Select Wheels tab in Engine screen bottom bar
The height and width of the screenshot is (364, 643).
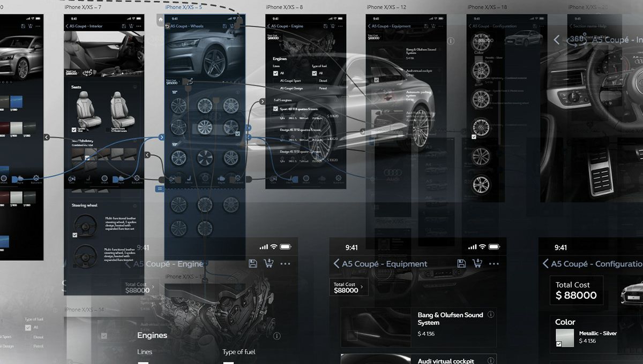pos(306,179)
